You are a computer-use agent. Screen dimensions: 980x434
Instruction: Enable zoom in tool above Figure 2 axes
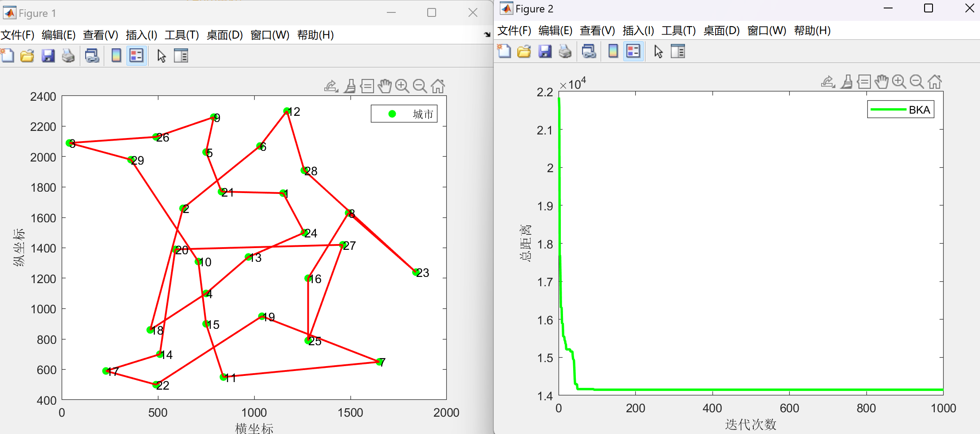point(899,82)
